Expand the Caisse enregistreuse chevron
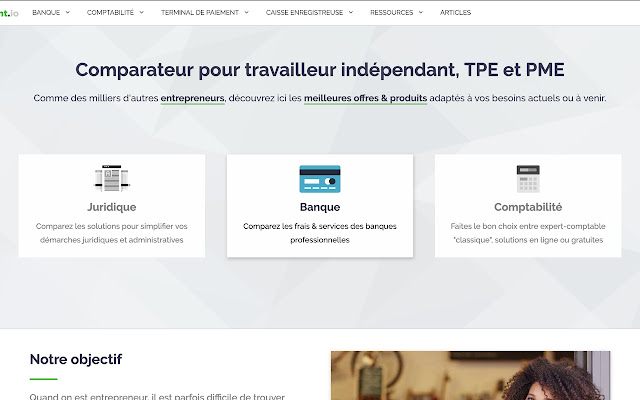Image resolution: width=640 pixels, height=400 pixels. point(351,12)
